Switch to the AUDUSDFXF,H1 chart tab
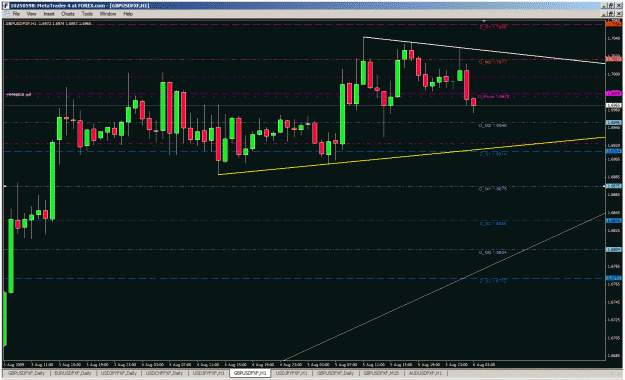Screen dimensions: 625x380 425,373
